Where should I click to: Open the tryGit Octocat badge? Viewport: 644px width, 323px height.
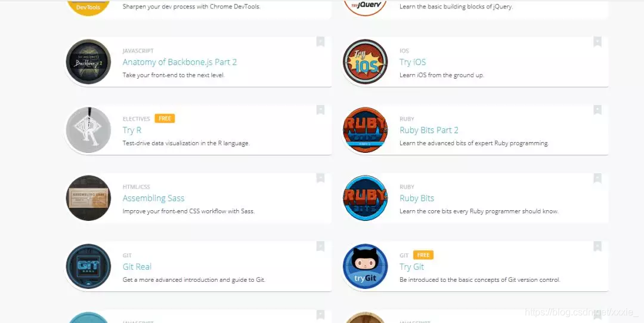365,266
